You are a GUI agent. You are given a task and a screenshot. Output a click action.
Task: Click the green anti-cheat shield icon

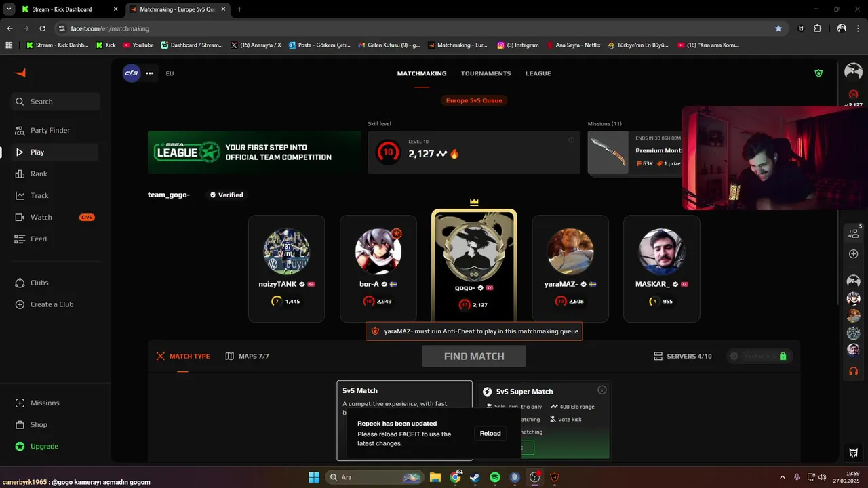[x=818, y=73]
